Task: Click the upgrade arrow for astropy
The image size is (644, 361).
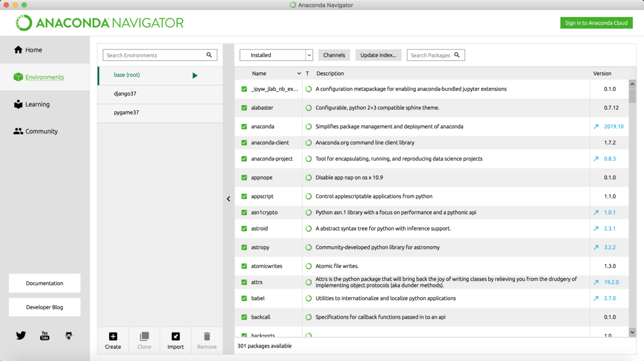Action: coord(596,247)
